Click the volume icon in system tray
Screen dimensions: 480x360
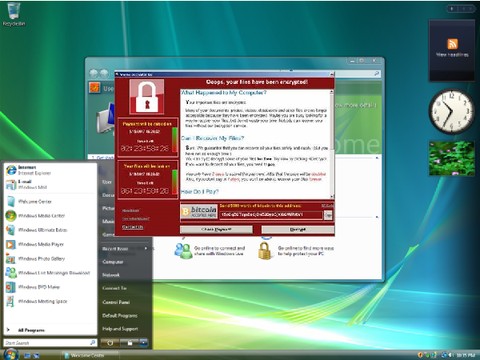450,355
